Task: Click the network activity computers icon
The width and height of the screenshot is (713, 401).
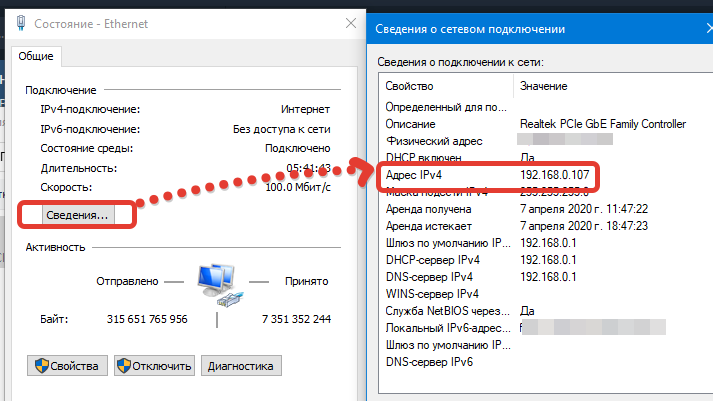Action: [216, 283]
